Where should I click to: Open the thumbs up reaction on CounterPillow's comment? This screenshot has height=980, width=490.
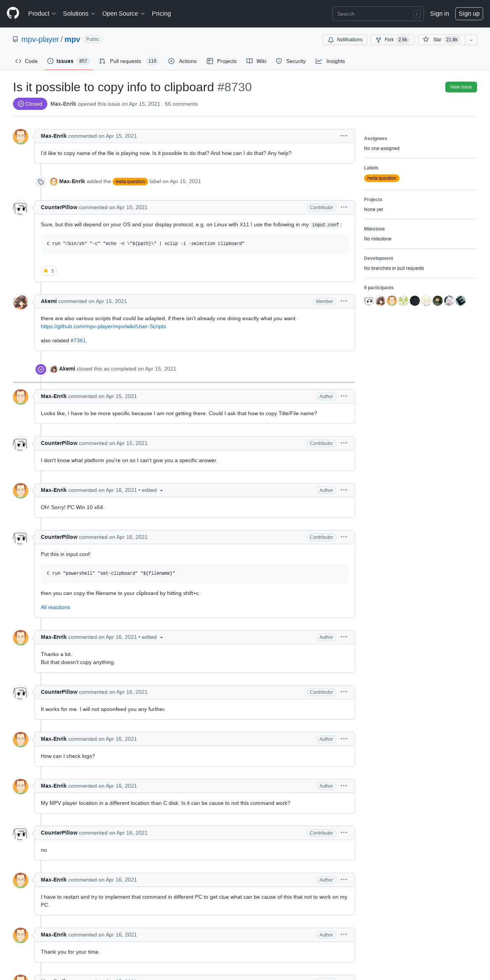(49, 271)
